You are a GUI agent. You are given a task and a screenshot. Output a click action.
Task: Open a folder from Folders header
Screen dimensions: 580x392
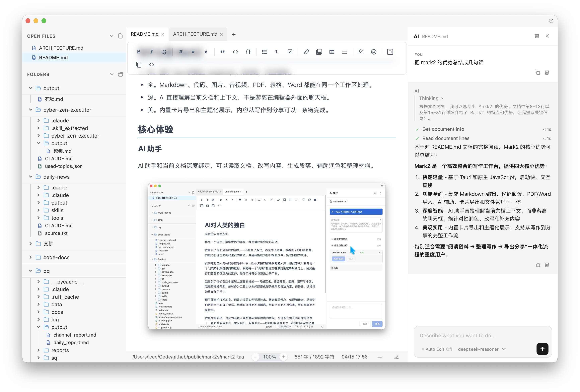(x=120, y=74)
